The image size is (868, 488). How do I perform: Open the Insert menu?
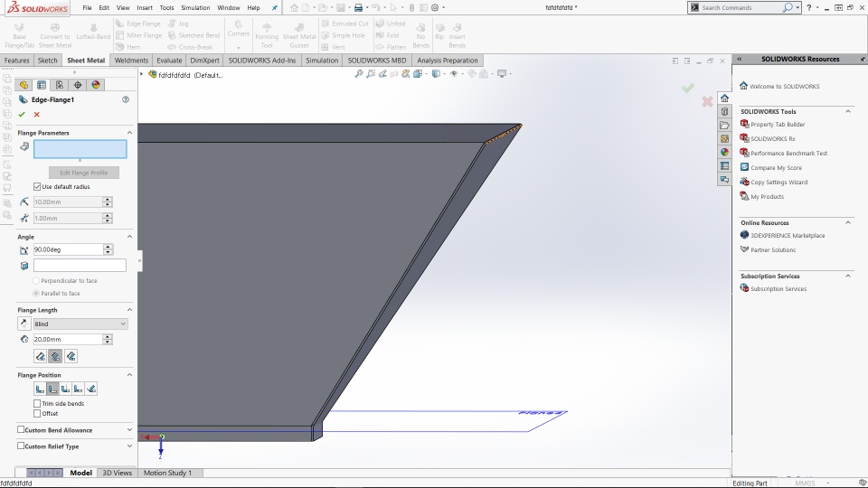click(x=145, y=8)
